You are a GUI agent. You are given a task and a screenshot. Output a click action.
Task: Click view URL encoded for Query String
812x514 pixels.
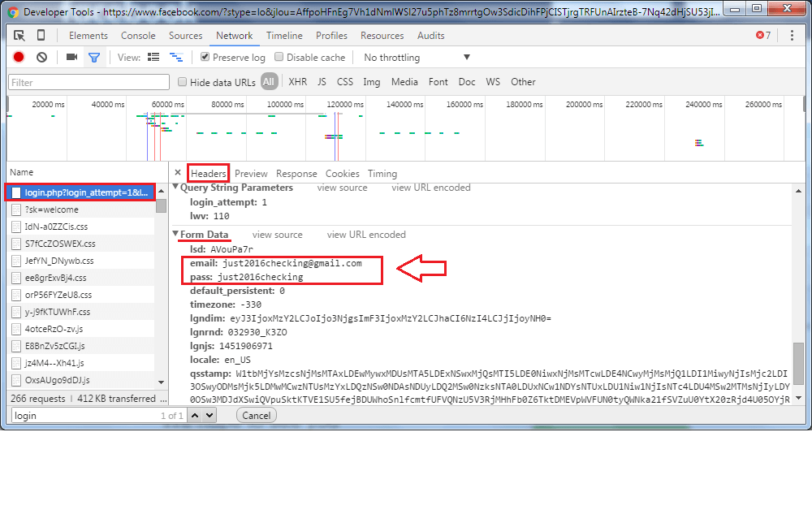tap(431, 188)
